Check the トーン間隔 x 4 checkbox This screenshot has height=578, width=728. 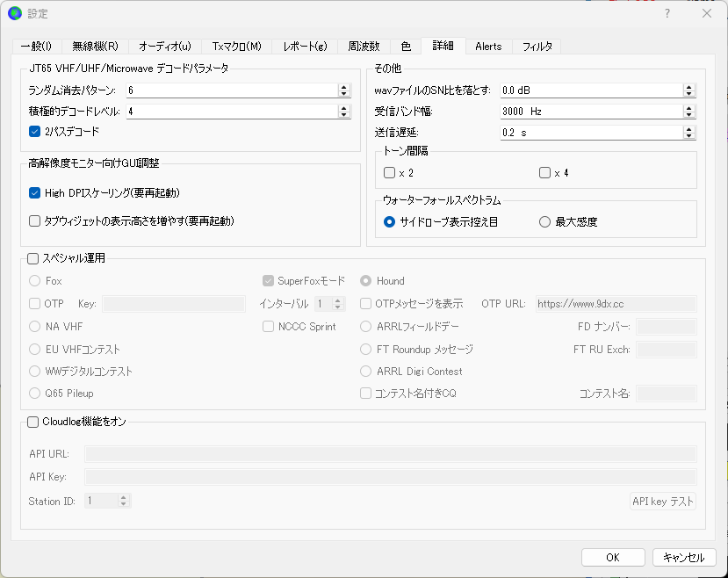(544, 173)
